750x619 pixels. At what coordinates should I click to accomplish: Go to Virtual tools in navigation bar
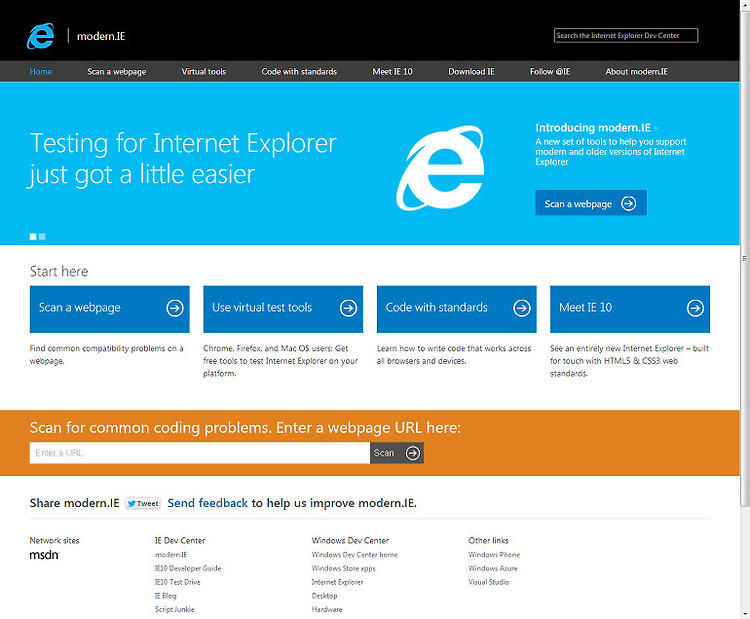(x=204, y=71)
